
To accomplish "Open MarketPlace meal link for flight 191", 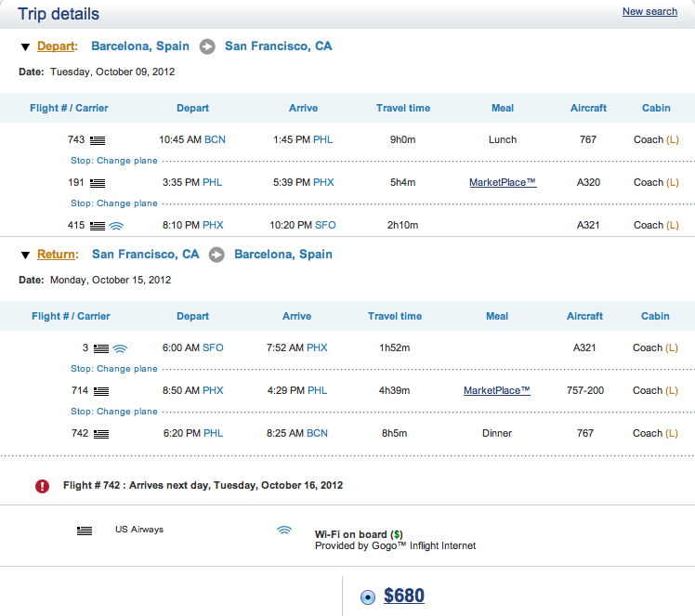I will pyautogui.click(x=503, y=182).
